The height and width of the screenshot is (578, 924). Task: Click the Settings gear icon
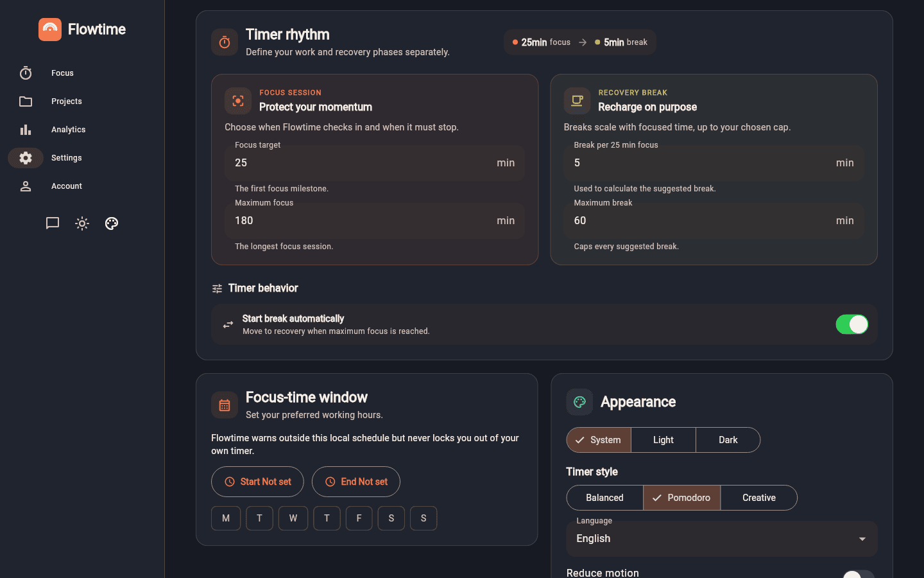click(26, 158)
